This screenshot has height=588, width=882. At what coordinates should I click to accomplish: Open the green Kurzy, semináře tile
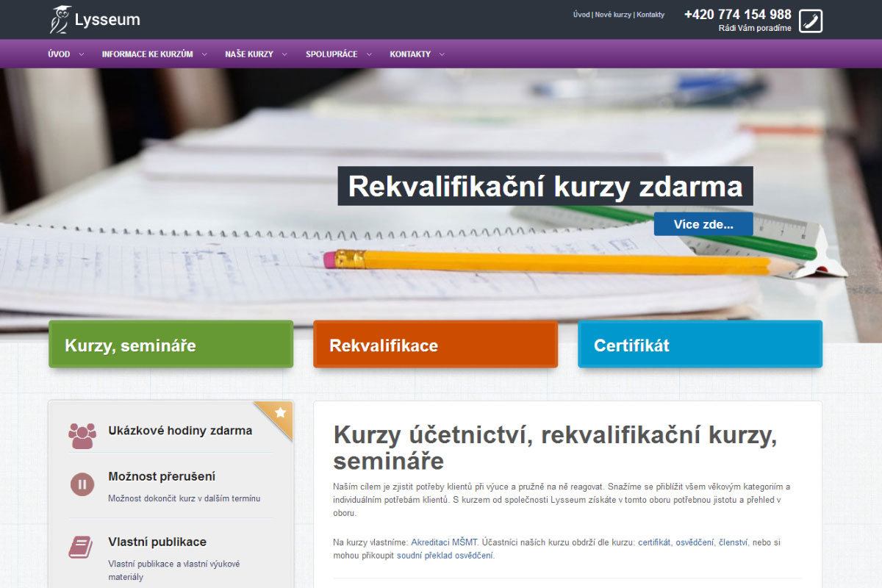pos(171,344)
